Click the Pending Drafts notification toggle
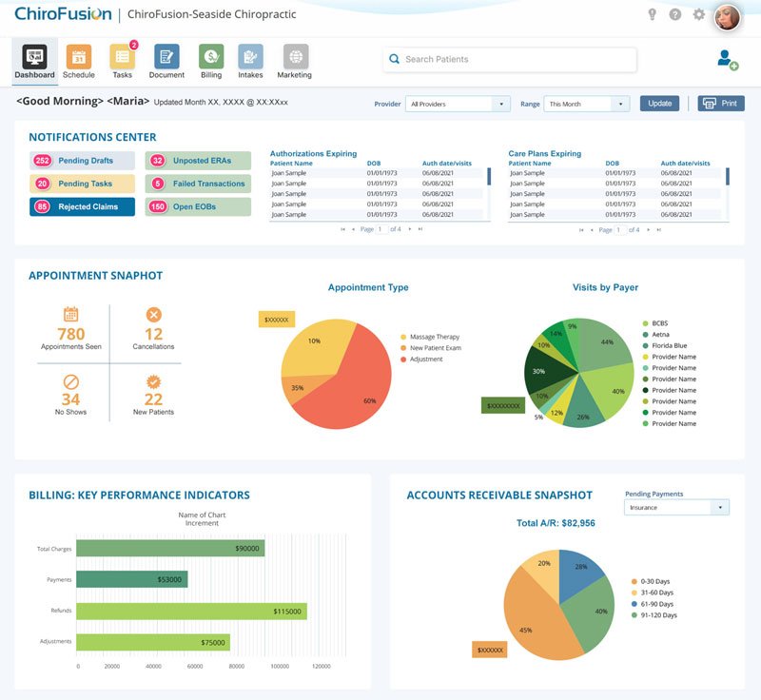 point(79,159)
